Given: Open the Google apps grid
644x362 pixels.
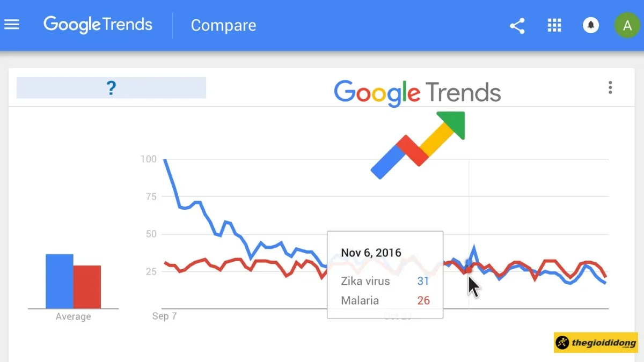Looking at the screenshot, I should click(554, 25).
